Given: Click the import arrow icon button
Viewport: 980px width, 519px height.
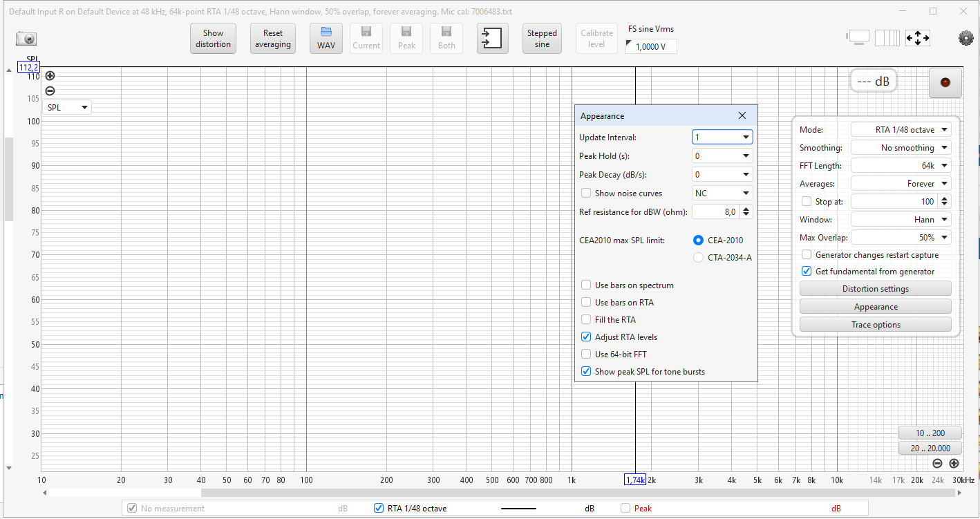Looking at the screenshot, I should point(493,38).
